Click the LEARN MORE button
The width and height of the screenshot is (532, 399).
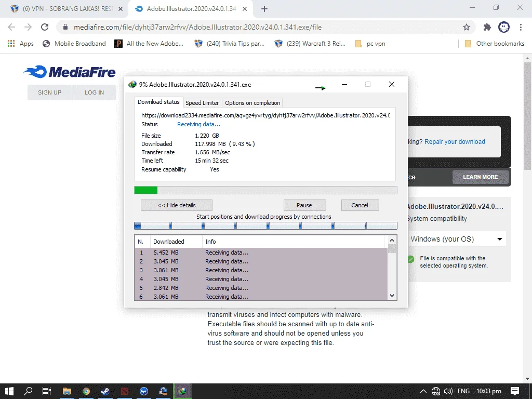[x=481, y=177]
